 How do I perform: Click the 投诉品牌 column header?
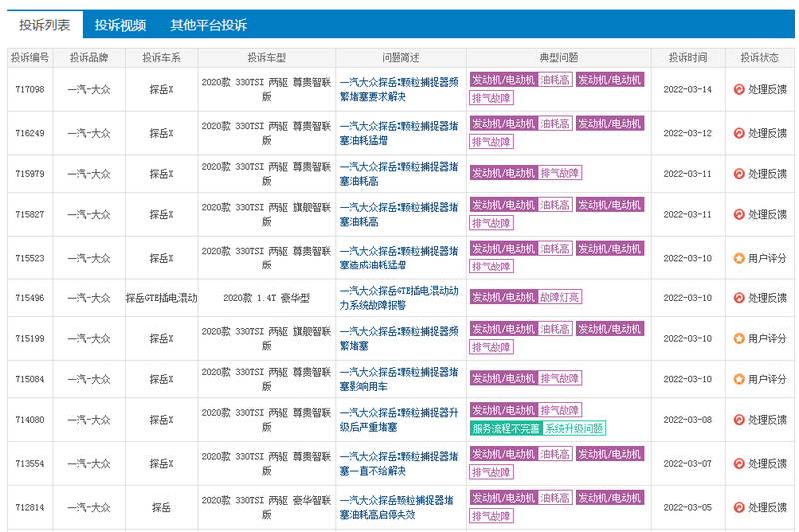click(89, 58)
